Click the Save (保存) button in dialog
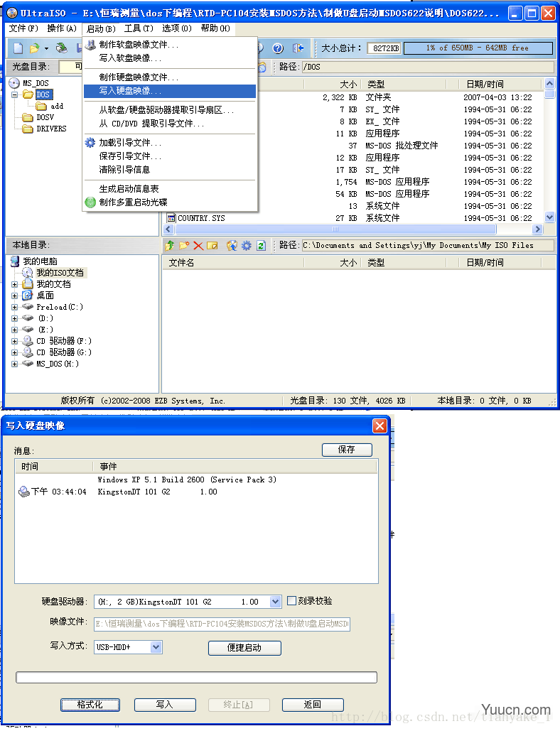Screen dimensions: 560x731 [x=346, y=450]
